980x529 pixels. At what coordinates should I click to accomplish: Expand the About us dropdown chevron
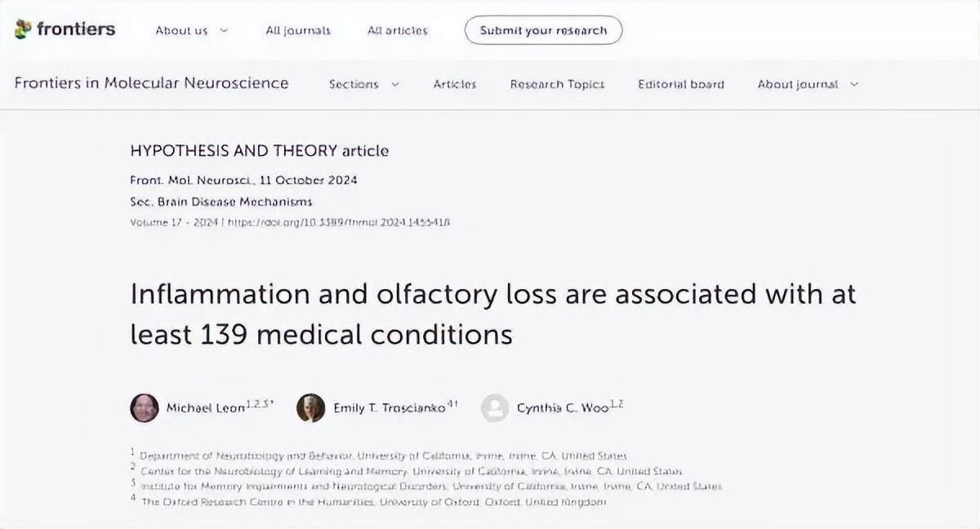tap(224, 31)
